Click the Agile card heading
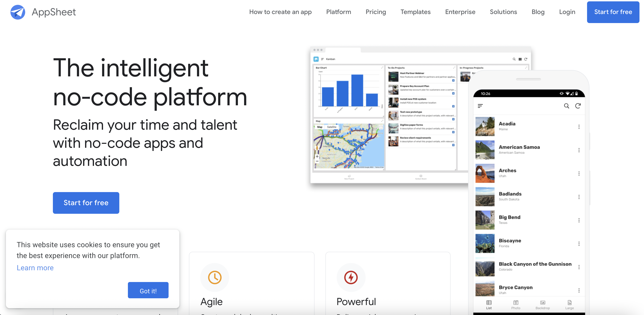The width and height of the screenshot is (644, 315). (x=211, y=302)
